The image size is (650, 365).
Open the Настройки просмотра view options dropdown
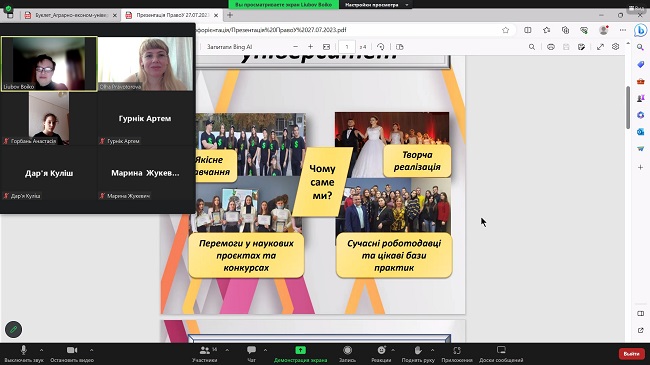376,5
